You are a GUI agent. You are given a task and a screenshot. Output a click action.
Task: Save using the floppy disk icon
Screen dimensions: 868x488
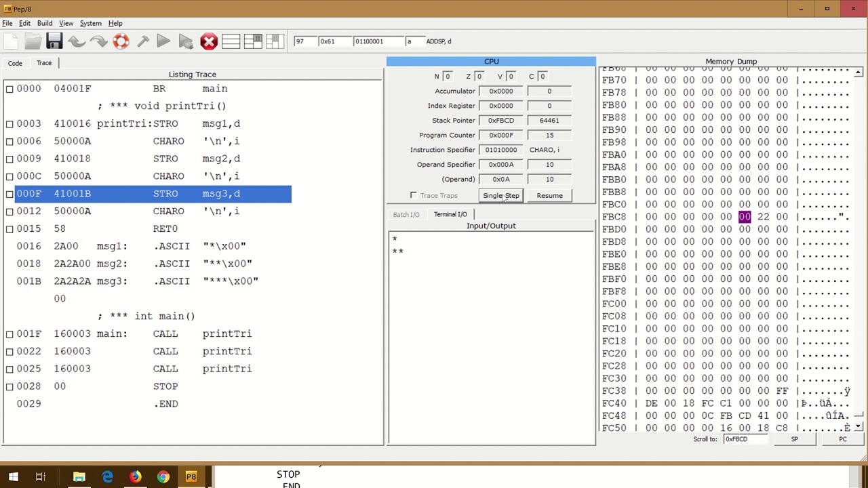click(54, 41)
